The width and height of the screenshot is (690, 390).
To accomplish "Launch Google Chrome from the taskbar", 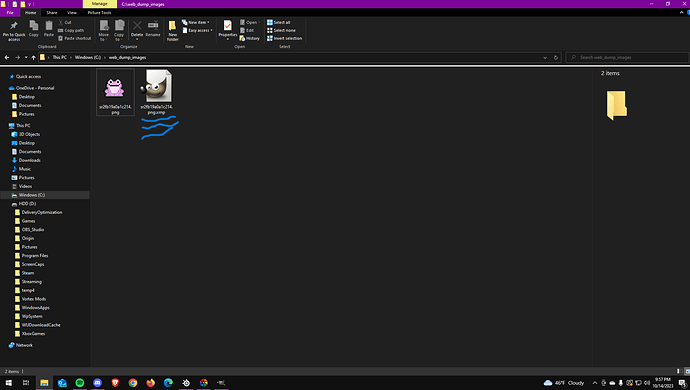I will pyautogui.click(x=132, y=383).
